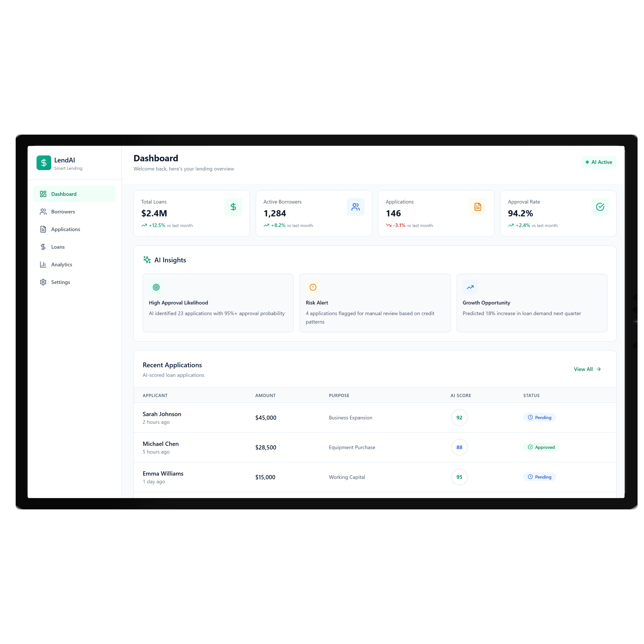The width and height of the screenshot is (644, 644).
Task: Click the Pending status badge for Sarah Johnson
Action: 539,417
